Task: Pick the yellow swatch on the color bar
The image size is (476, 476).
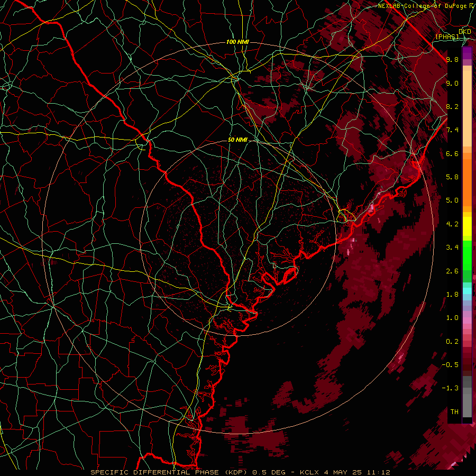Action: point(467,226)
